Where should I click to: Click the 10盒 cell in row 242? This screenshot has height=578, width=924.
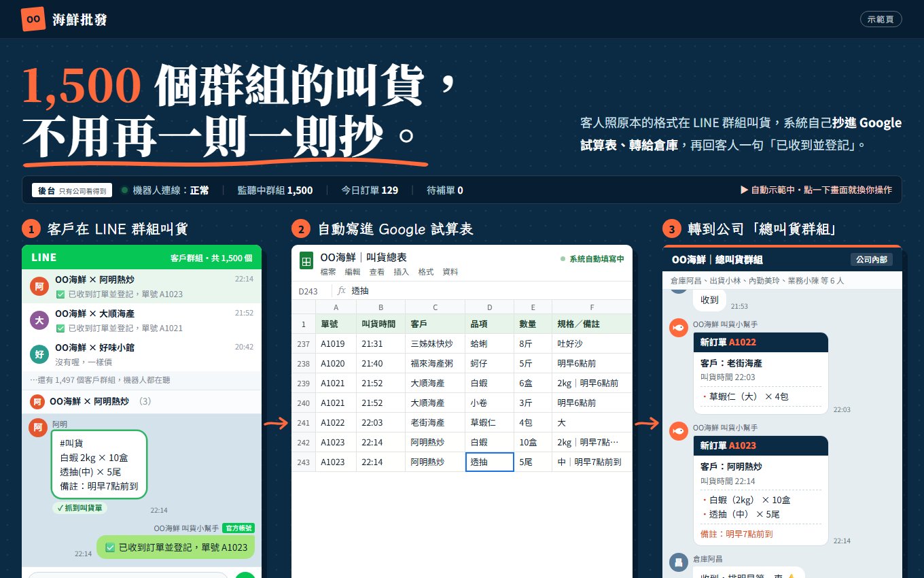click(533, 442)
